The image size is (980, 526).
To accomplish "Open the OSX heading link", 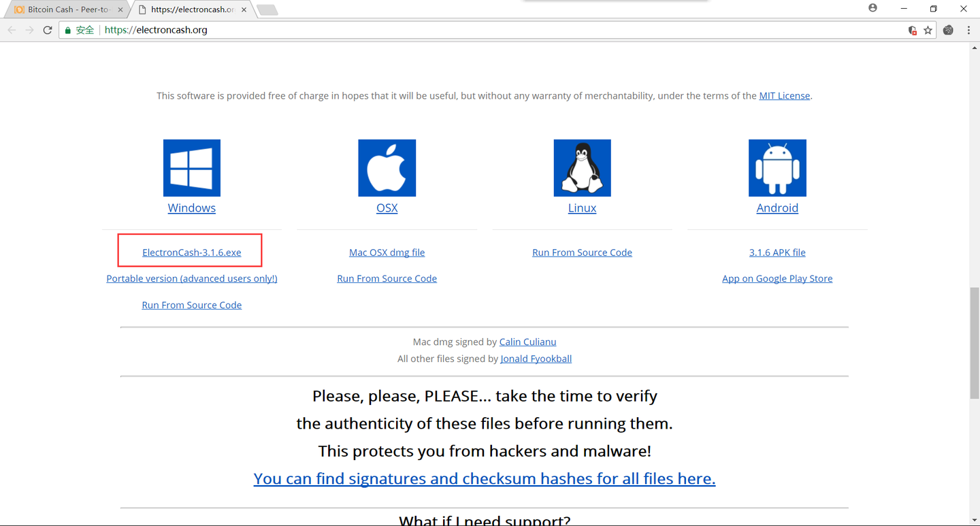I will (387, 208).
